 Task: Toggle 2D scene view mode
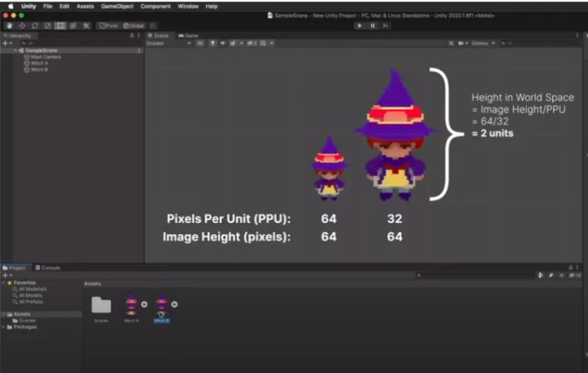pyautogui.click(x=200, y=43)
